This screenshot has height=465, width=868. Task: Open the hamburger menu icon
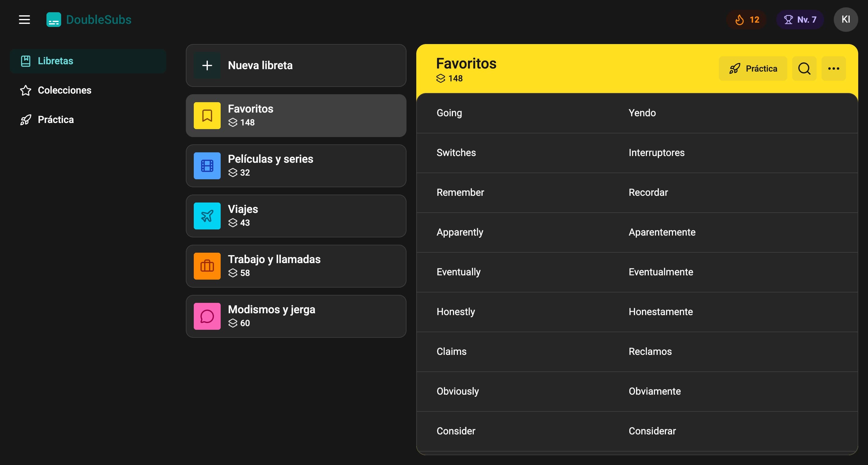[24, 20]
